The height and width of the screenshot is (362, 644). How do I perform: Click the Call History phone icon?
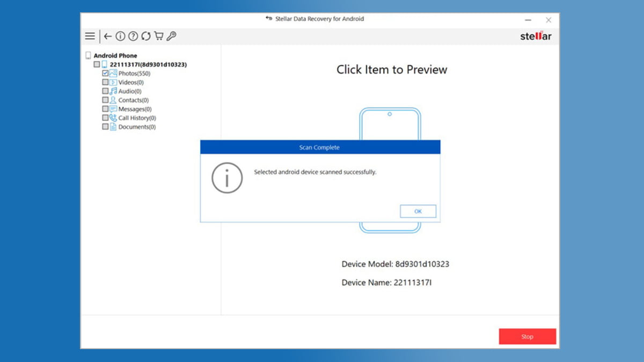pyautogui.click(x=113, y=118)
